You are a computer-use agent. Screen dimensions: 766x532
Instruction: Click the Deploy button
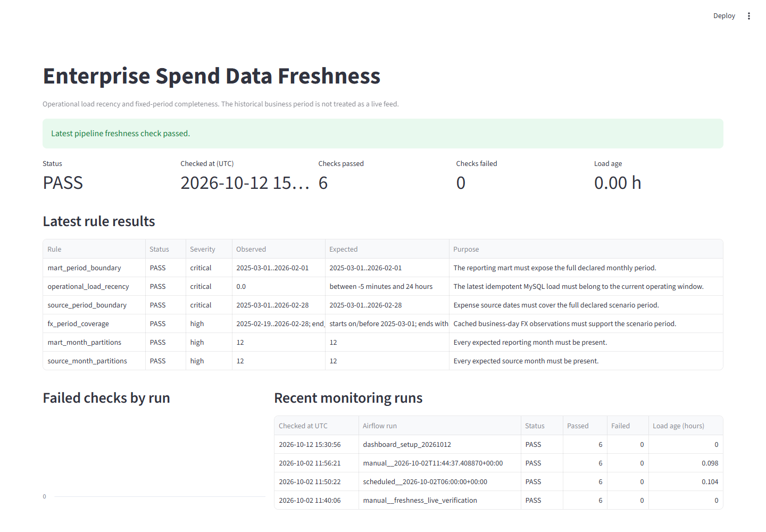coord(724,16)
